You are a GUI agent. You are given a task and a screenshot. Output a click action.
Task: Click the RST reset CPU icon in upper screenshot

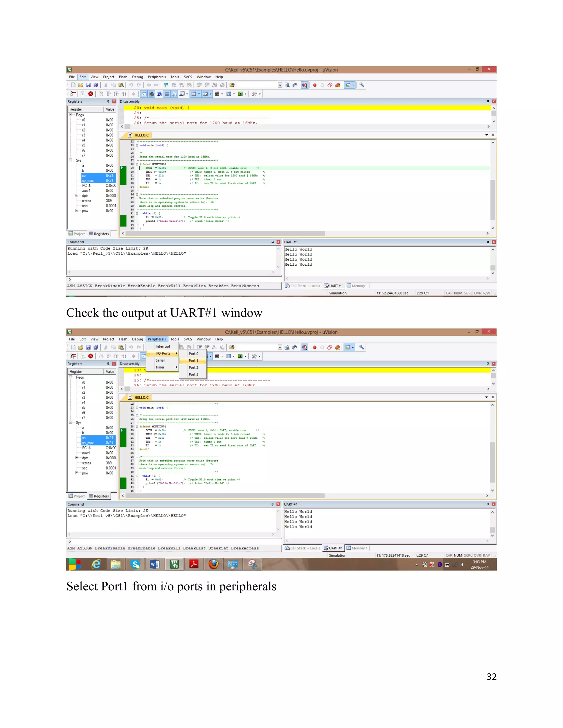click(73, 94)
